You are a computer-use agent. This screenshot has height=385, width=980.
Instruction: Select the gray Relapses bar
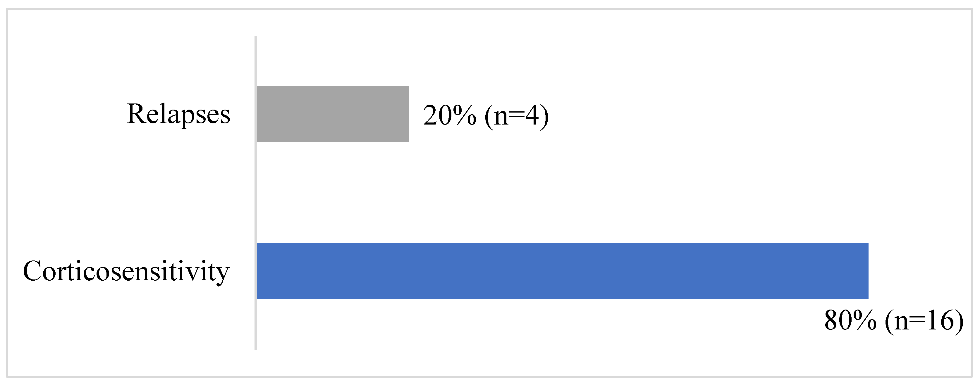[333, 114]
